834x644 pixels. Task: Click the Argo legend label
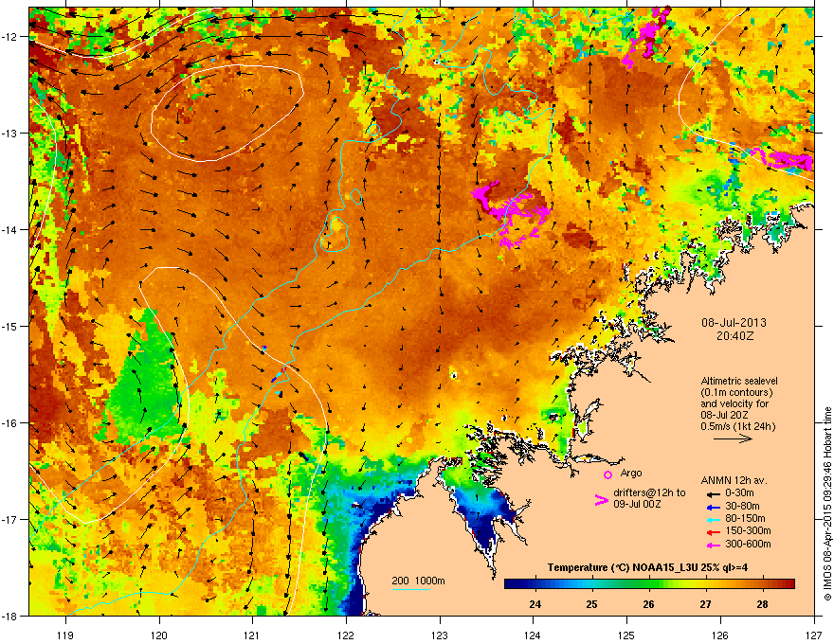tap(631, 473)
